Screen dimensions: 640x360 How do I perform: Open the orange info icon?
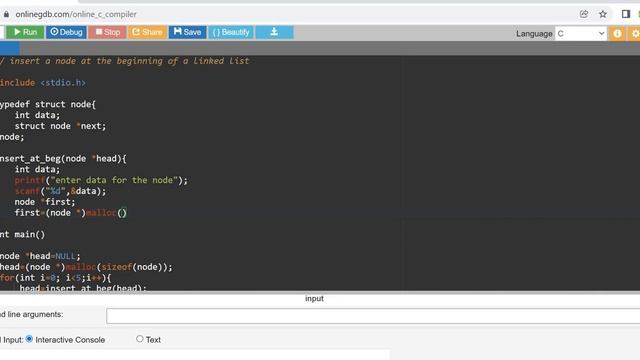(x=617, y=33)
